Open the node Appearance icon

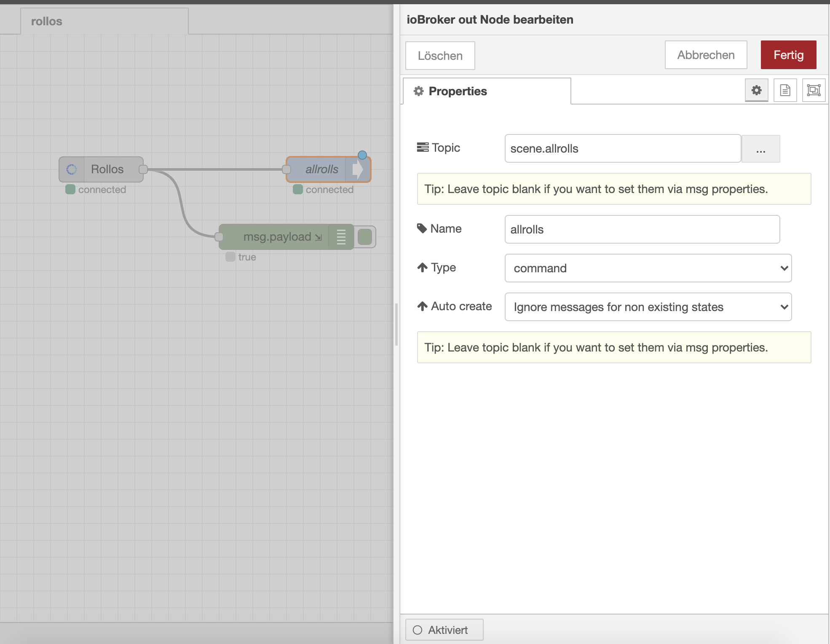tap(814, 90)
